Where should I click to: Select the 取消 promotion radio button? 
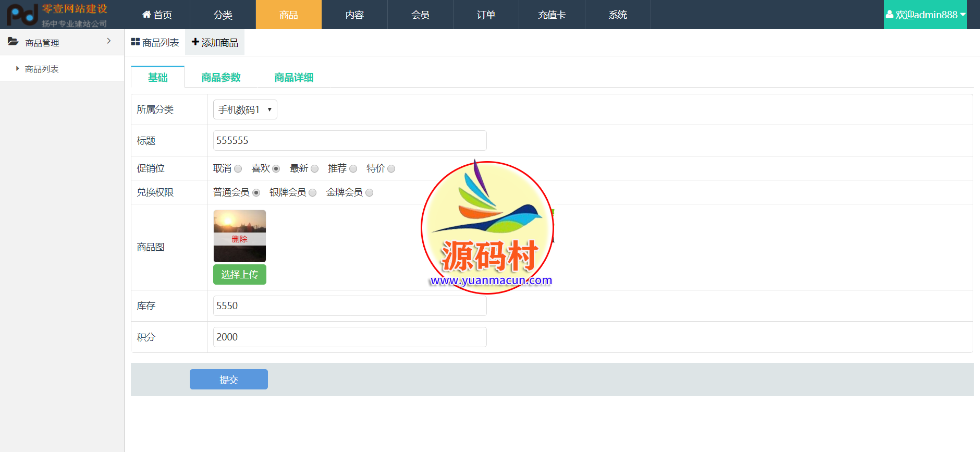pos(238,169)
